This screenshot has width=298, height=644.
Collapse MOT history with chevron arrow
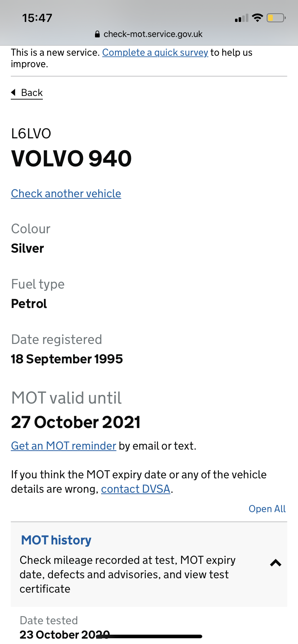(276, 563)
